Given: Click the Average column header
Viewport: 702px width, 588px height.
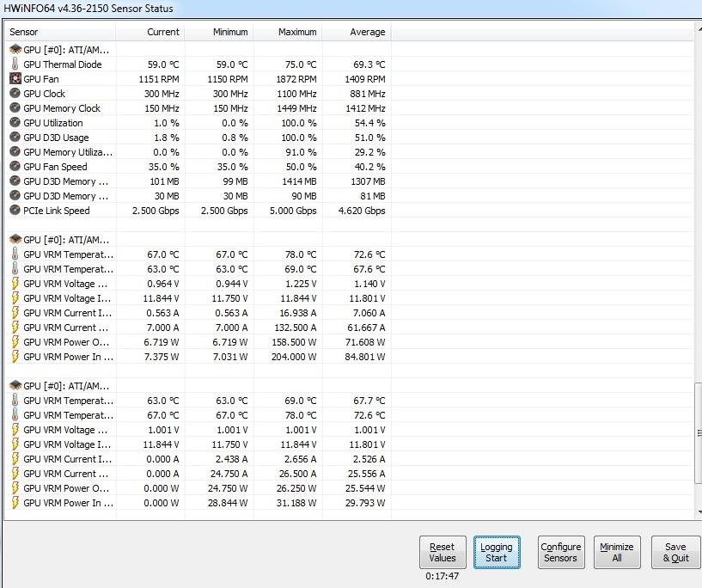Looking at the screenshot, I should pyautogui.click(x=357, y=32).
